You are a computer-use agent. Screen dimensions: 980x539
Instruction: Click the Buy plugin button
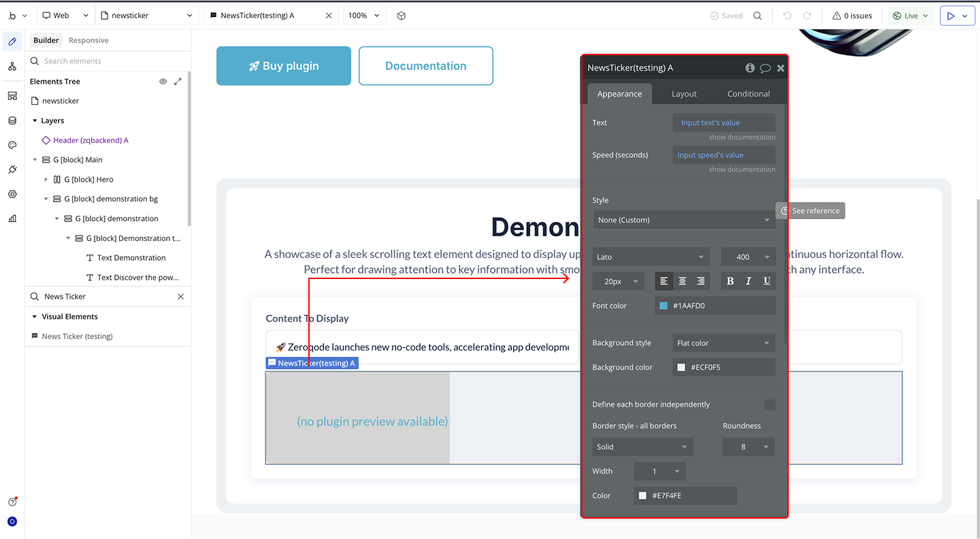tap(284, 66)
